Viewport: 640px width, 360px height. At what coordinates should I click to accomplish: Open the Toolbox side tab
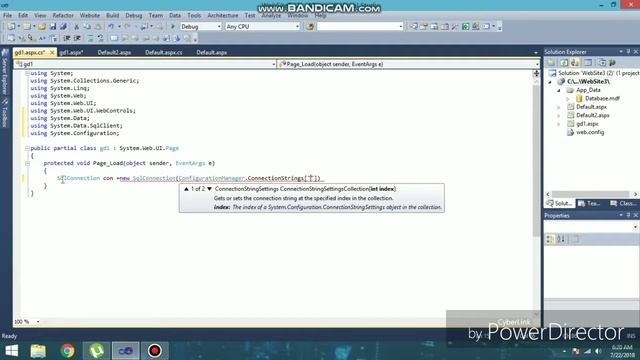tap(5, 113)
